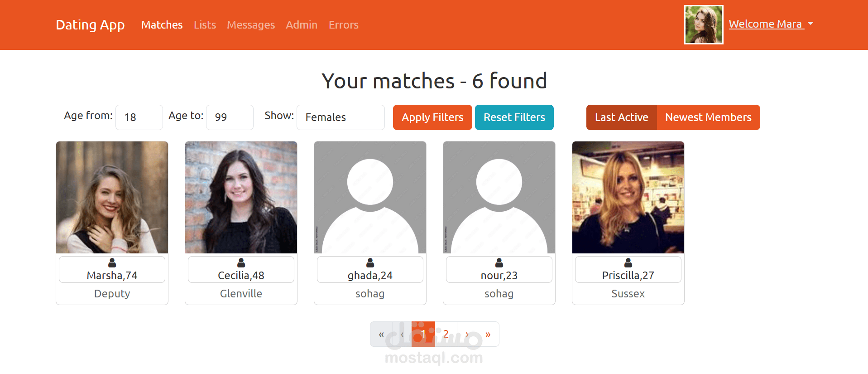This screenshot has width=868, height=374.
Task: Expand the Welcome Mara user menu
Action: point(771,24)
